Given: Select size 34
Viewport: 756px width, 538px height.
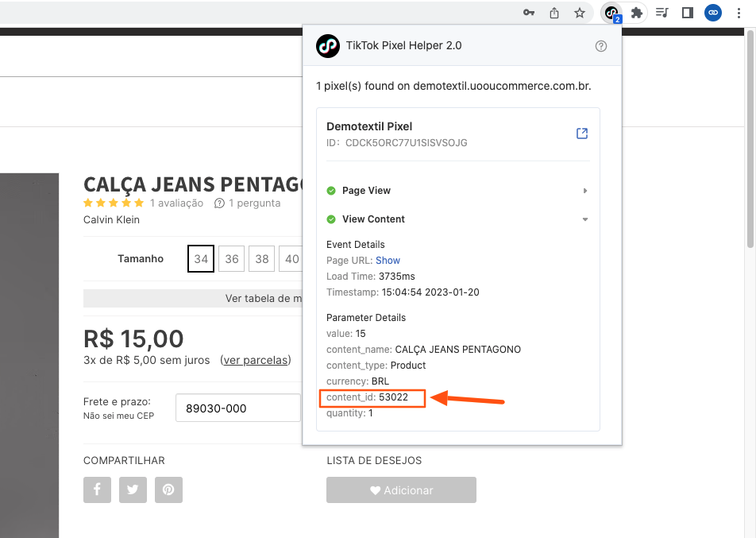Looking at the screenshot, I should pyautogui.click(x=201, y=258).
